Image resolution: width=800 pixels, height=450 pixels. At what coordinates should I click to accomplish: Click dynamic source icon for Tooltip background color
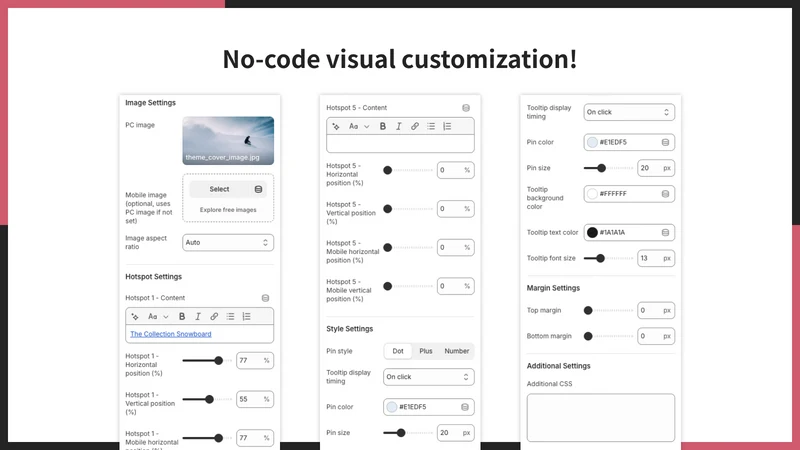[x=665, y=194]
